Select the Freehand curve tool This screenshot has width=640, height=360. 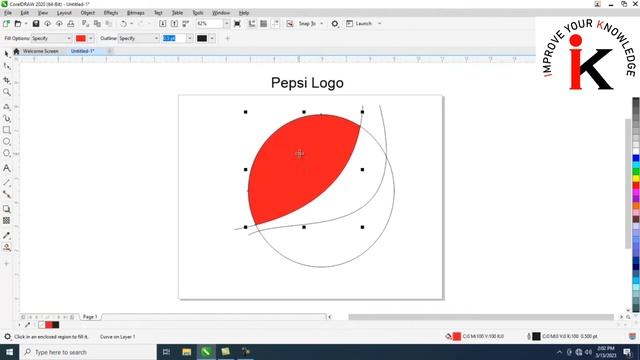click(x=7, y=107)
